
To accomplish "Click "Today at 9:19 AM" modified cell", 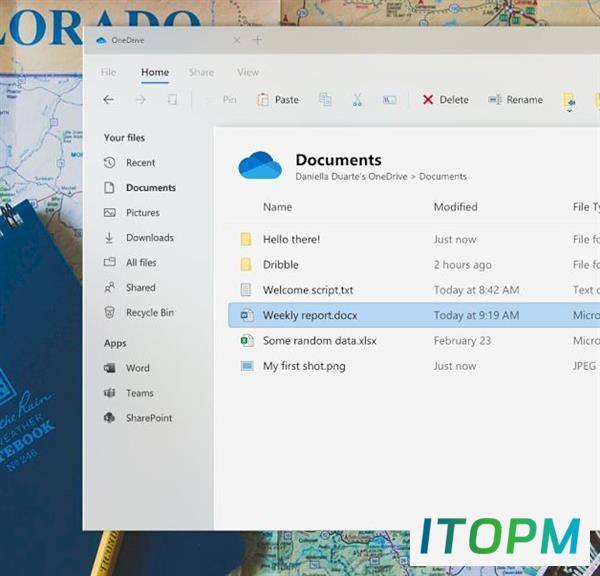I will 476,315.
